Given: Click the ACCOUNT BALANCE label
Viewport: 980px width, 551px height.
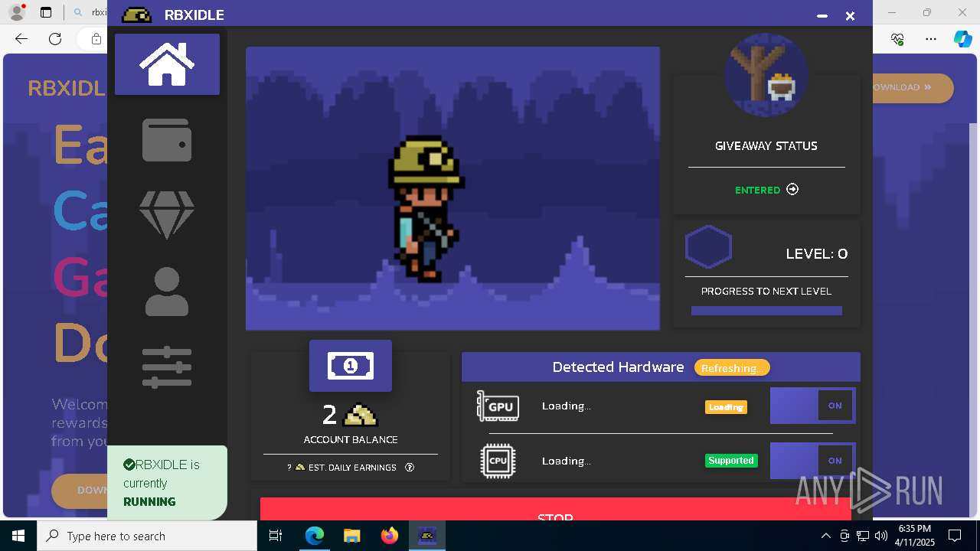Looking at the screenshot, I should pyautogui.click(x=351, y=440).
